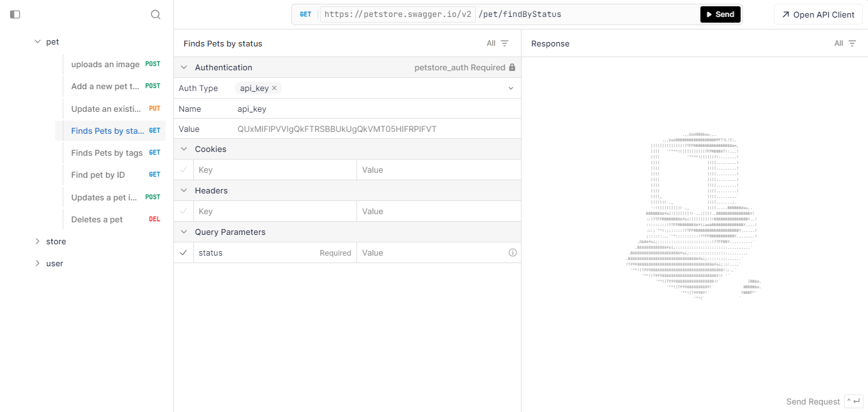
Task: Open the sidebar search magnifier
Action: click(155, 14)
